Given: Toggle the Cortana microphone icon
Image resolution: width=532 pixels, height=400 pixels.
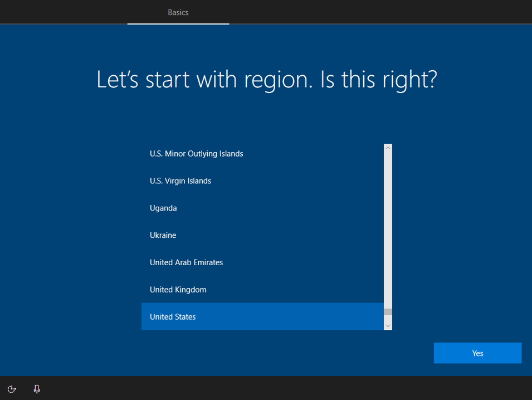Looking at the screenshot, I should tap(37, 389).
